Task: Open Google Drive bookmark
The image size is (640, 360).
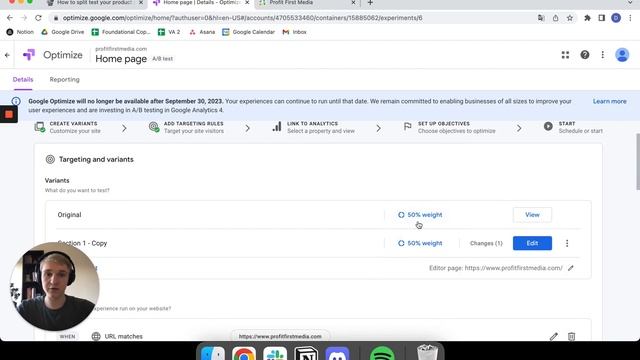Action: tap(62, 32)
